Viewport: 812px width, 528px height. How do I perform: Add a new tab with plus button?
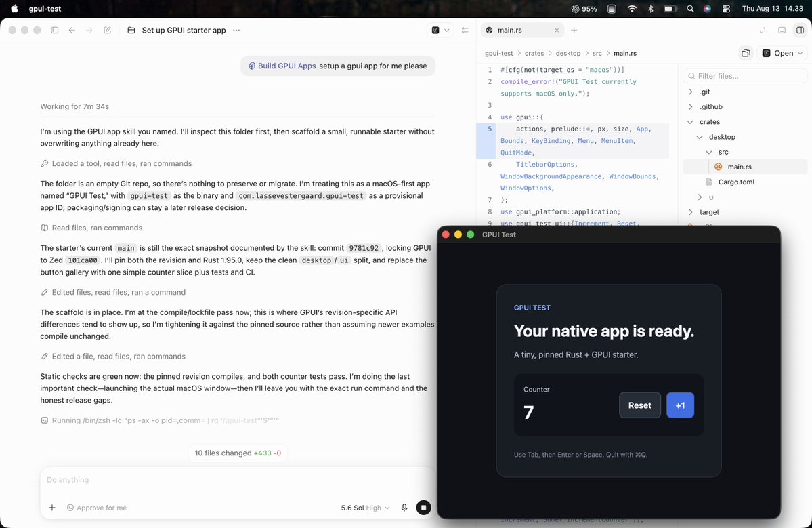574,30
